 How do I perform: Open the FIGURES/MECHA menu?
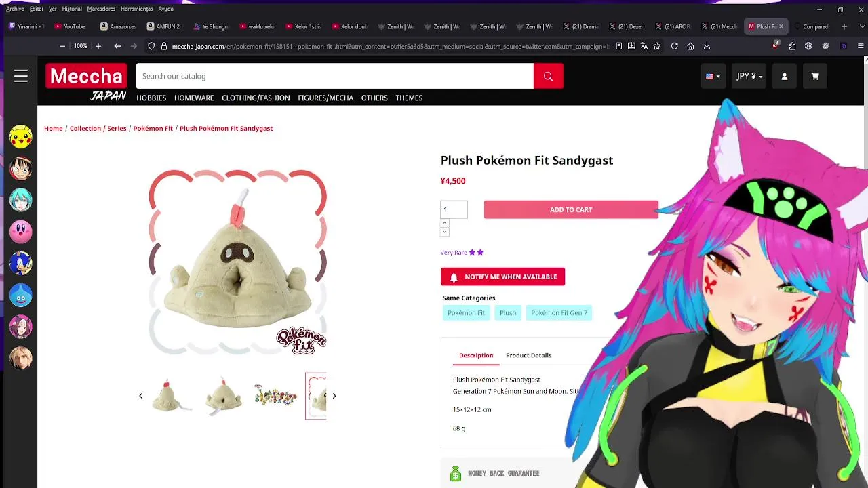point(325,98)
